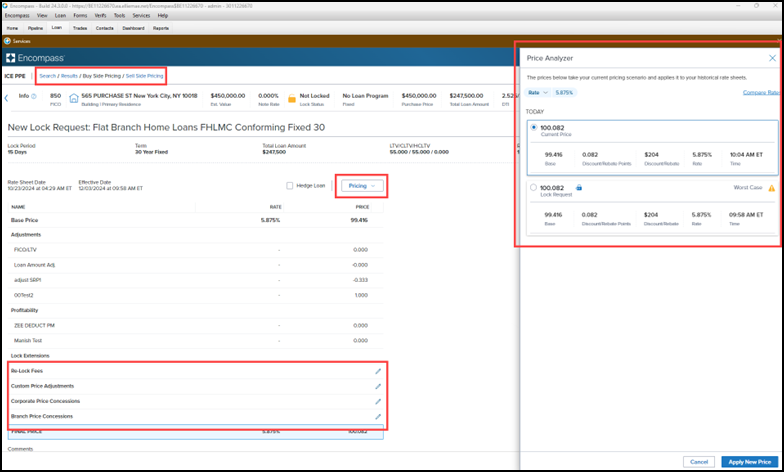Select the 100.082 Lock Request radio button
Screen dimensions: 784x472
[x=534, y=188]
